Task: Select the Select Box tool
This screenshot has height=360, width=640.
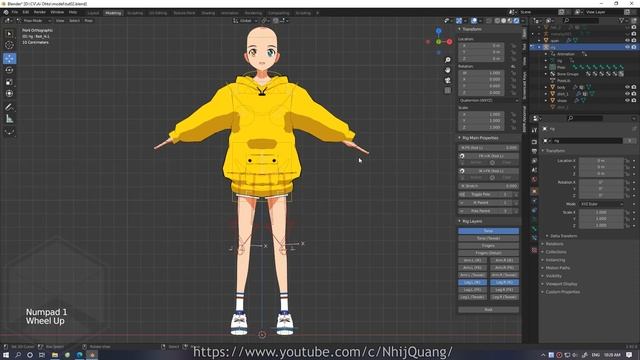Action: 9,34
